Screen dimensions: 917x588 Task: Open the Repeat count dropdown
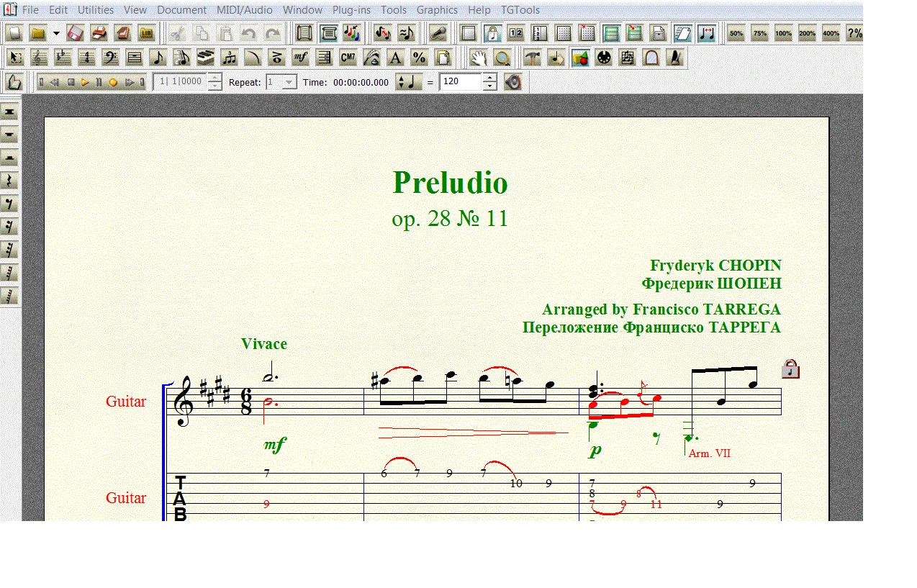tap(289, 82)
